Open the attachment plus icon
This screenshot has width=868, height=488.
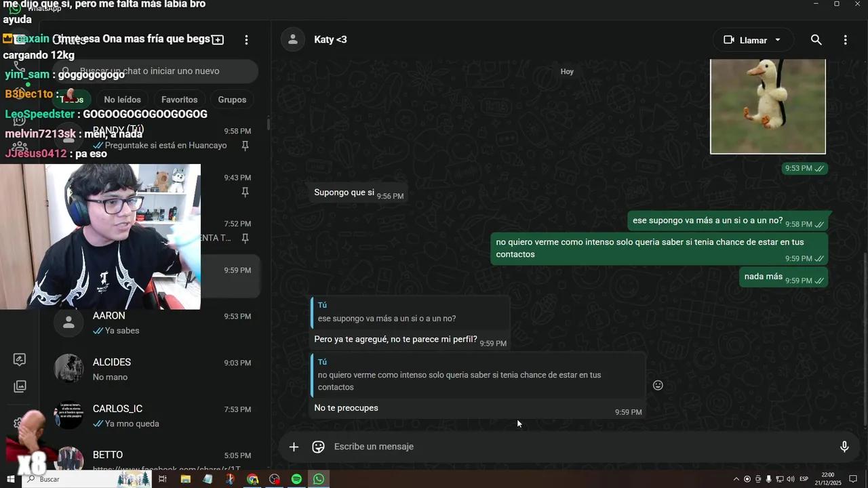294,447
